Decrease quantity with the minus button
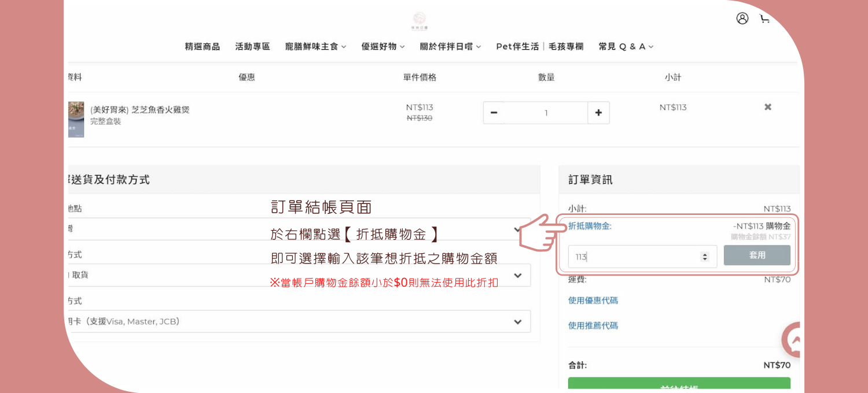The width and height of the screenshot is (868, 393). point(494,113)
